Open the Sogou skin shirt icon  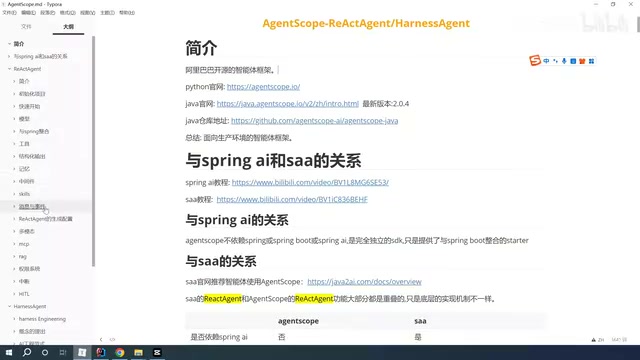(x=582, y=61)
